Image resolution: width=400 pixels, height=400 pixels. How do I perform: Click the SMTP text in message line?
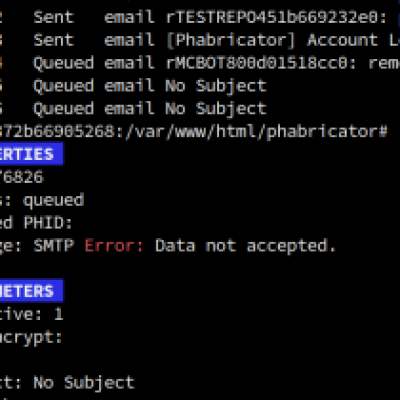point(54,246)
